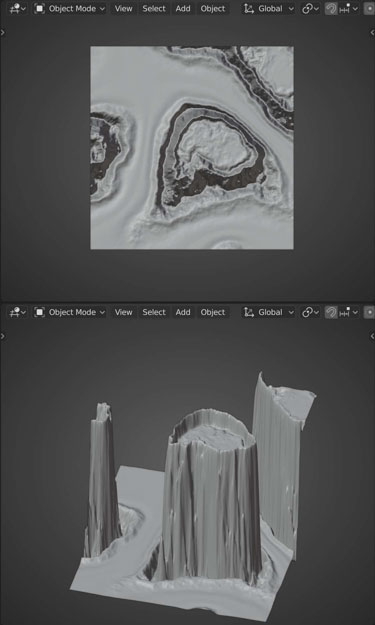Toggle the snap magnet in the bottom viewport
The width and height of the screenshot is (375, 625).
click(x=331, y=312)
